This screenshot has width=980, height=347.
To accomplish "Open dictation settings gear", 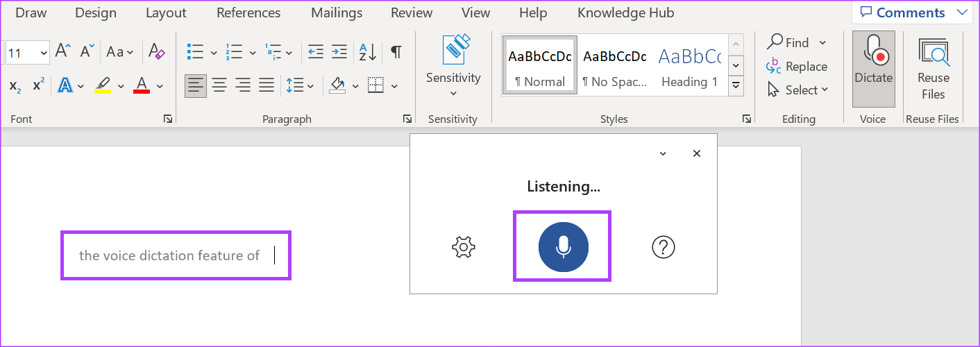I will pos(463,246).
